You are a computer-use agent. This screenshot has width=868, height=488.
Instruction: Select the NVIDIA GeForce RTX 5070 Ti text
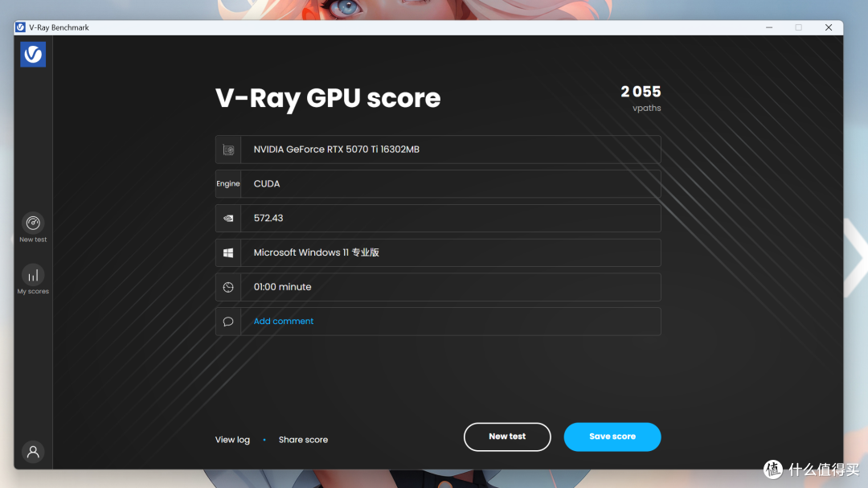[337, 150]
